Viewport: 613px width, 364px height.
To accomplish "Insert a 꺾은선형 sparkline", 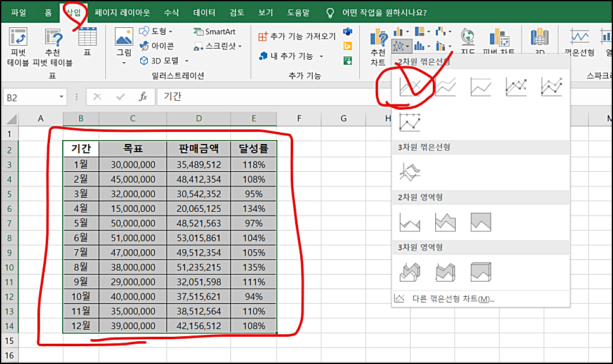I will click(x=579, y=42).
